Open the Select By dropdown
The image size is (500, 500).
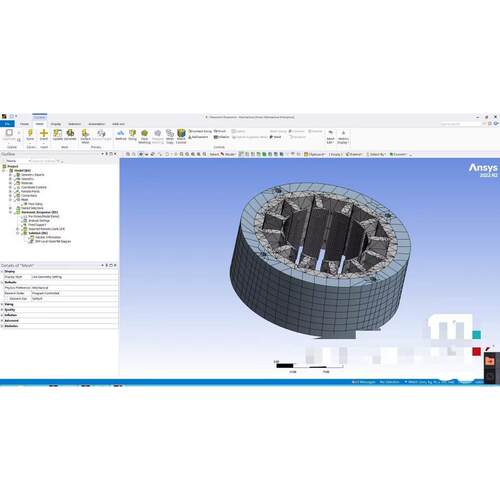coord(376,154)
